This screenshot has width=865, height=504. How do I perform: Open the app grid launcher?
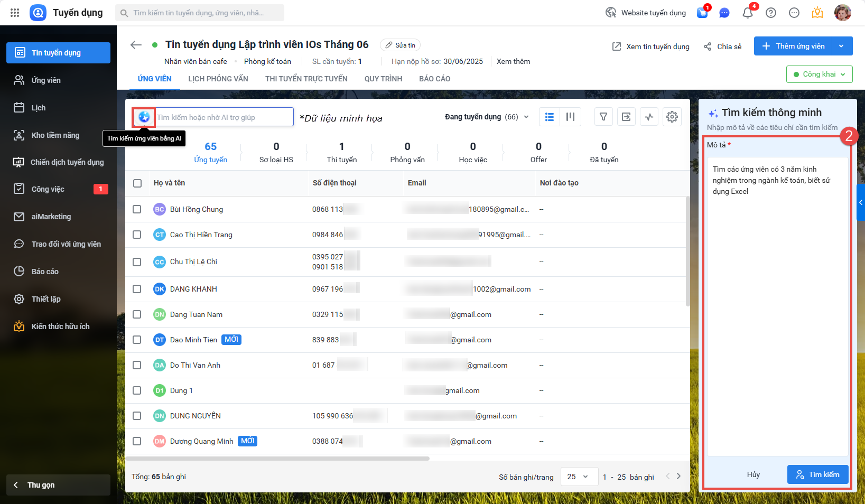pyautogui.click(x=15, y=13)
